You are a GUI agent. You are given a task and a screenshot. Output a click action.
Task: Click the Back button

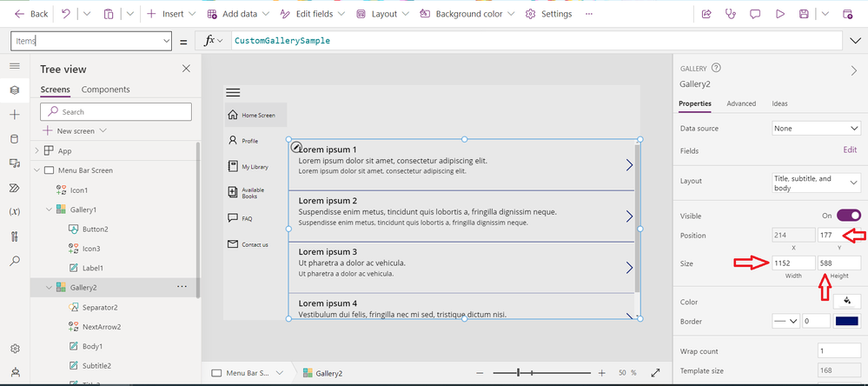[31, 14]
